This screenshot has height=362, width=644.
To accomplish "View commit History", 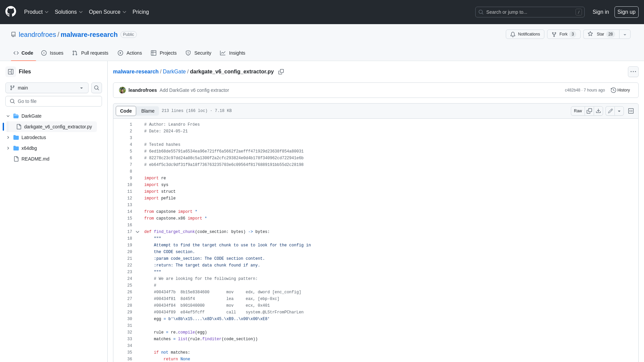I will [620, 90].
